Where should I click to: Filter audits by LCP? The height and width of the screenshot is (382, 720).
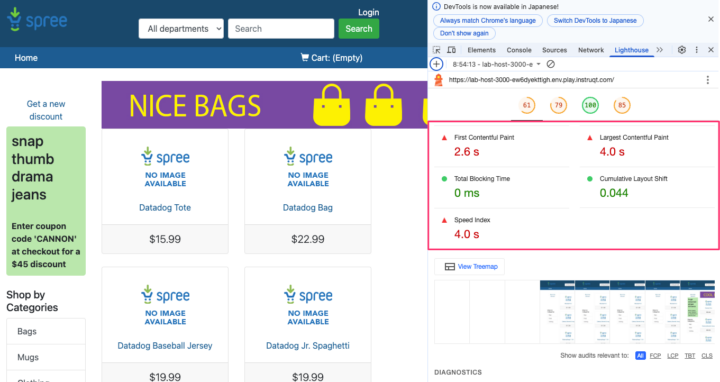click(x=673, y=356)
